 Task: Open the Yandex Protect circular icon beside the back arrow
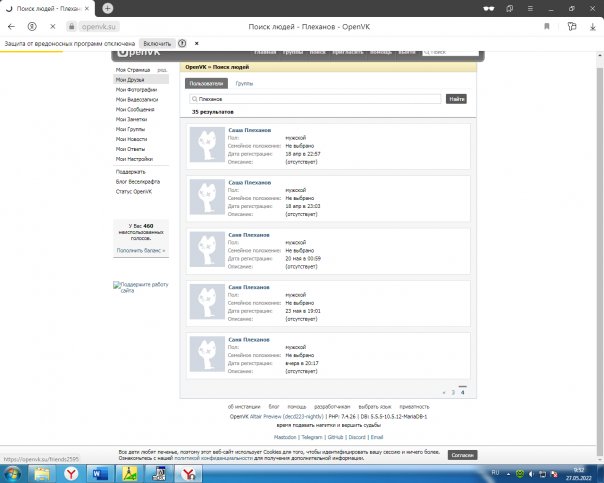[32, 27]
